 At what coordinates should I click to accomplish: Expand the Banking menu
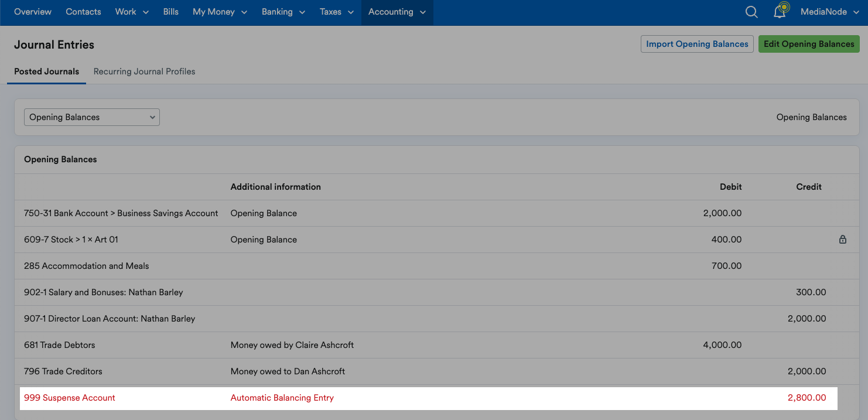pyautogui.click(x=283, y=12)
